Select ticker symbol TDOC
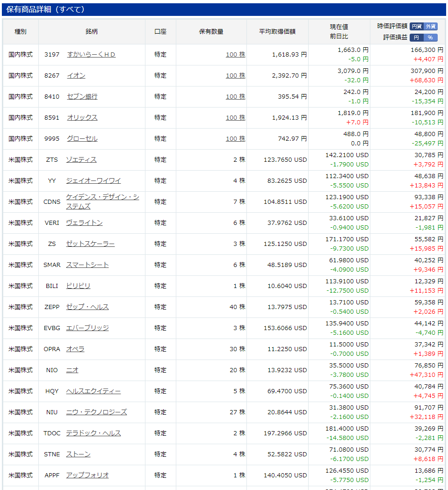 pos(52,433)
